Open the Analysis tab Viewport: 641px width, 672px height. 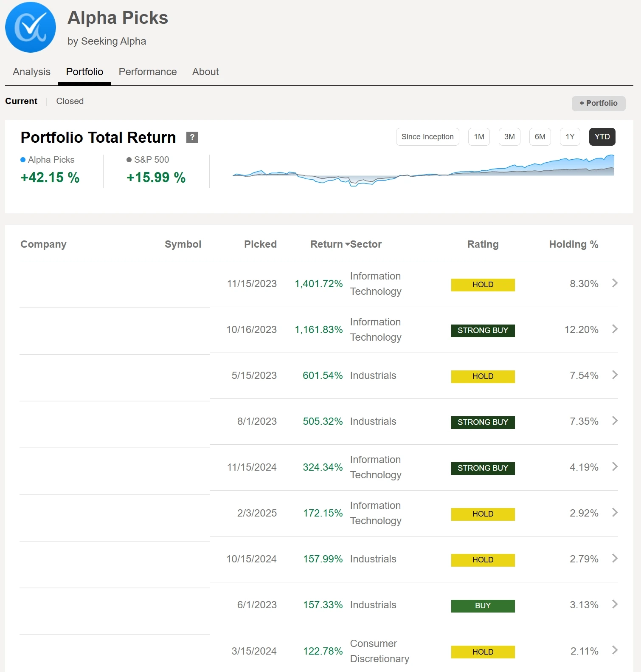click(31, 72)
